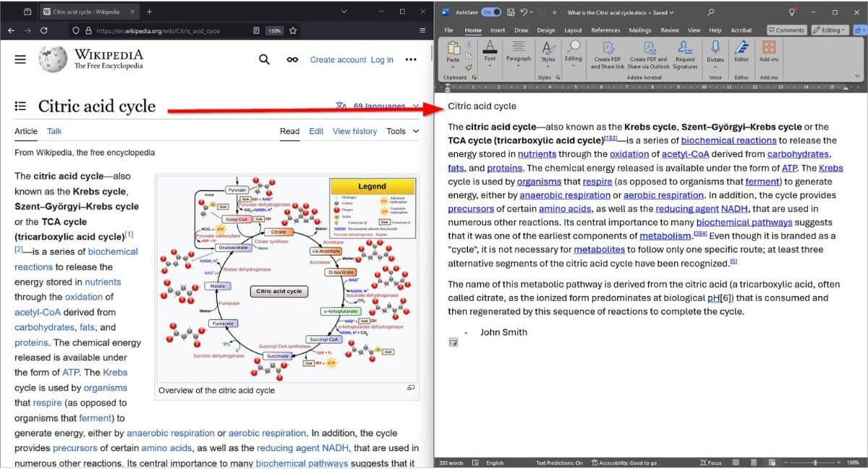Click the citric acid cycle diagram thumbnail

pyautogui.click(x=287, y=278)
